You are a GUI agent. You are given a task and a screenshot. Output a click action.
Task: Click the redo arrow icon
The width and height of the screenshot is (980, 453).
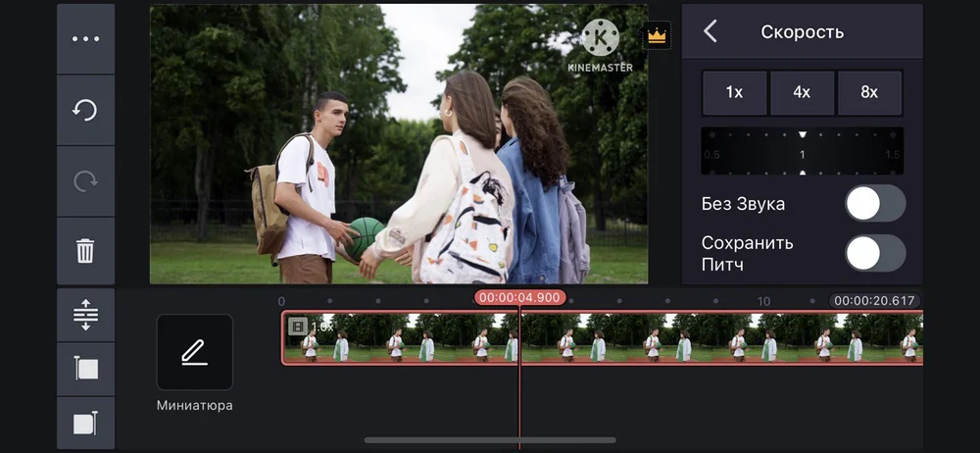click(85, 181)
